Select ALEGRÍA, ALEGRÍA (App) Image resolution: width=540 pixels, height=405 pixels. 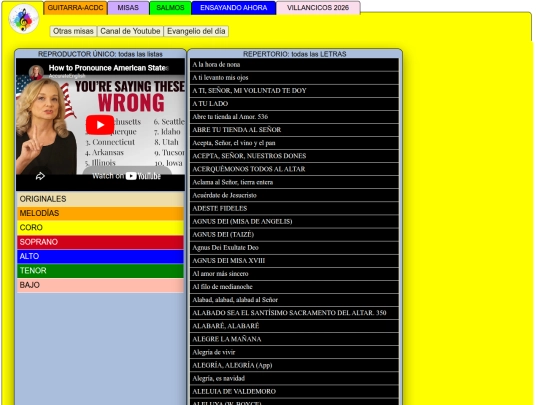coord(294,365)
